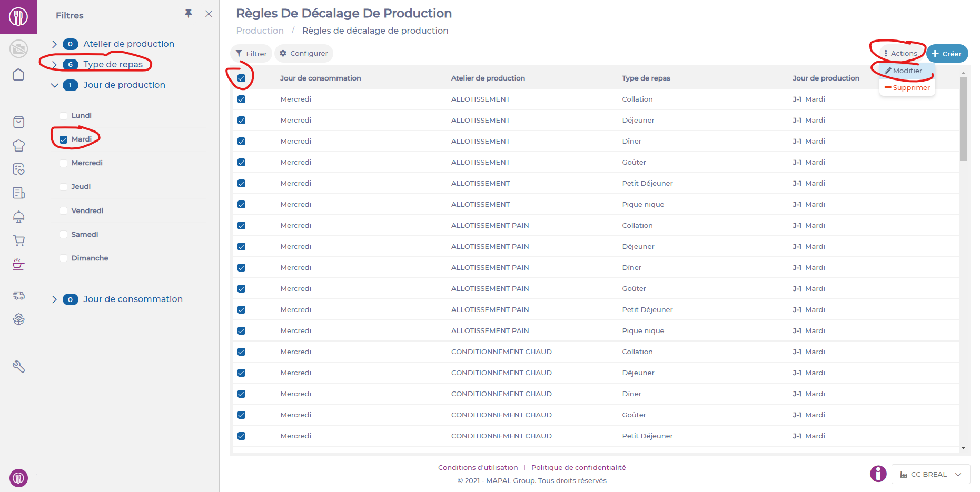
Task: Open the checklist-with-heart sidebar icon
Action: (x=18, y=169)
